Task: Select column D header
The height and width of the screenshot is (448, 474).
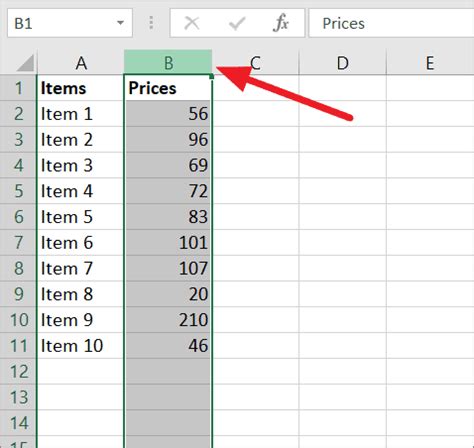Action: click(343, 62)
